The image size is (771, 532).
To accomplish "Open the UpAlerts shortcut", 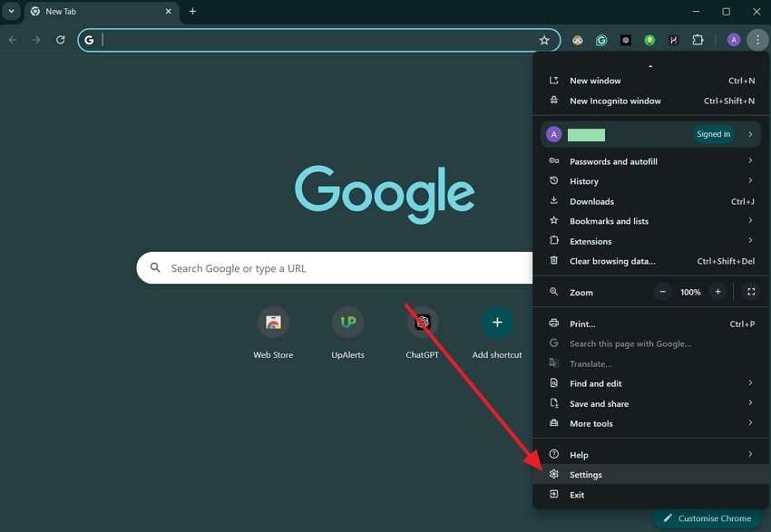I will 347,333.
